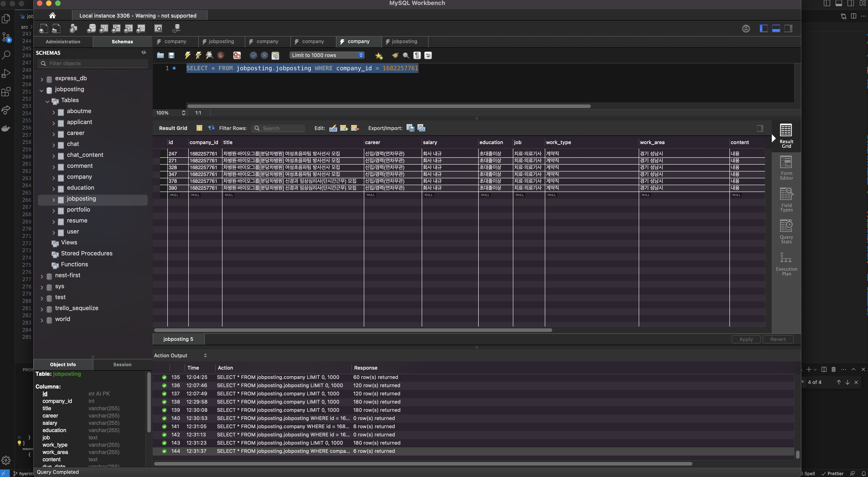Open the Form Editor view
Screen dimensions: 868x477
coord(786,168)
